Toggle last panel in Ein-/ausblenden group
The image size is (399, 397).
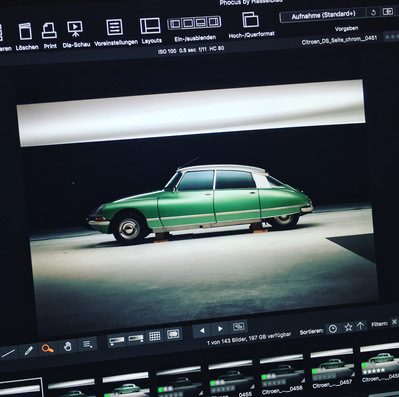point(213,22)
